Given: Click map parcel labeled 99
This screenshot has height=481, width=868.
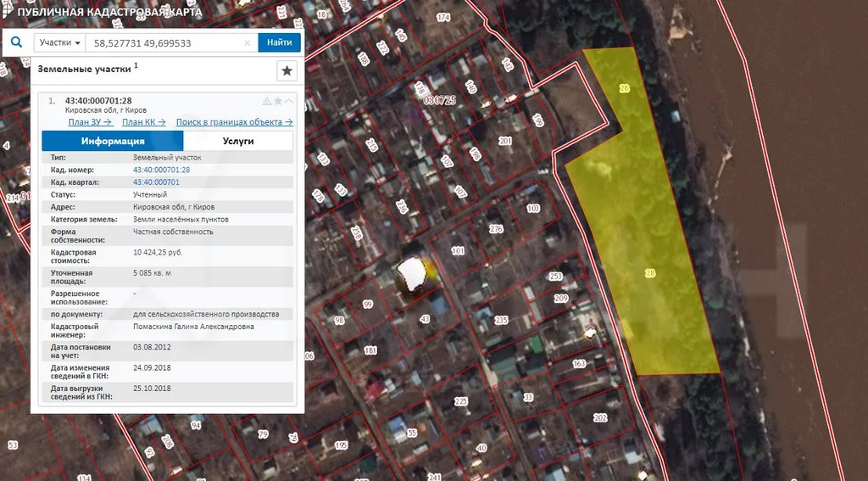Looking at the screenshot, I should point(368,305).
